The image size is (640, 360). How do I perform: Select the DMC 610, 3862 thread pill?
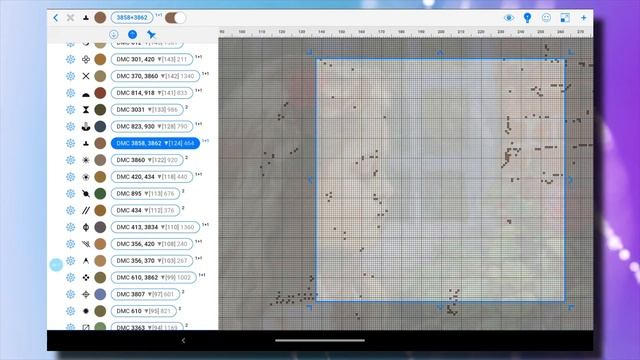pos(153,278)
